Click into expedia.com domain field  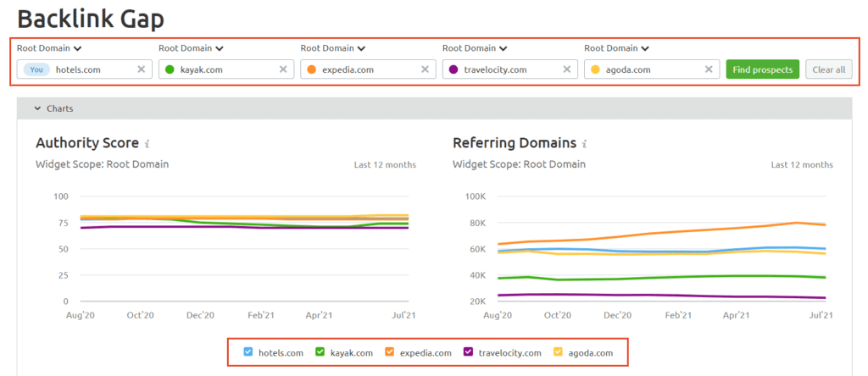[368, 69]
